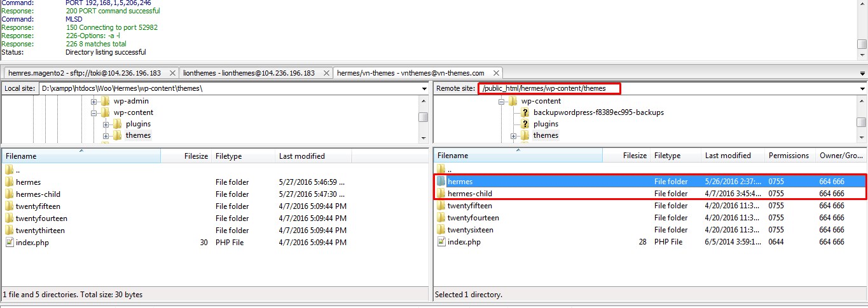Click question-mark icon of backupwordpress folder
Viewport: 868px width, 308px height.
click(x=525, y=112)
